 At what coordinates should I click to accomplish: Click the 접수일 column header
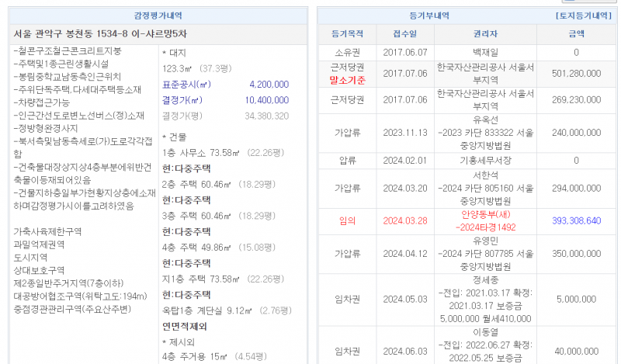click(x=405, y=34)
